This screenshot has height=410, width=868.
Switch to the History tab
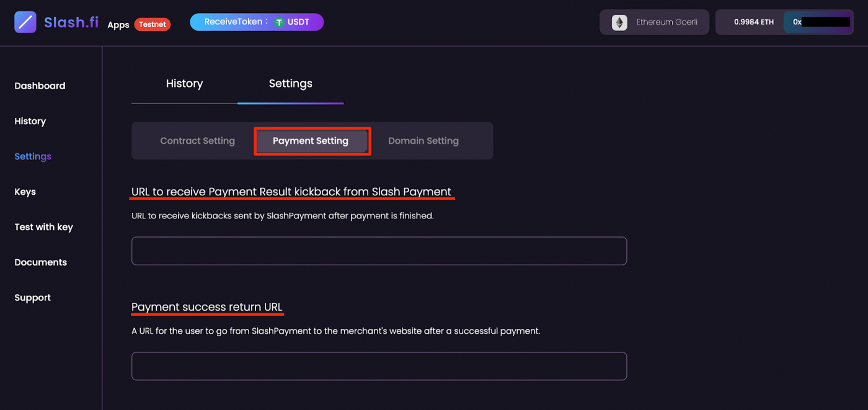(184, 83)
